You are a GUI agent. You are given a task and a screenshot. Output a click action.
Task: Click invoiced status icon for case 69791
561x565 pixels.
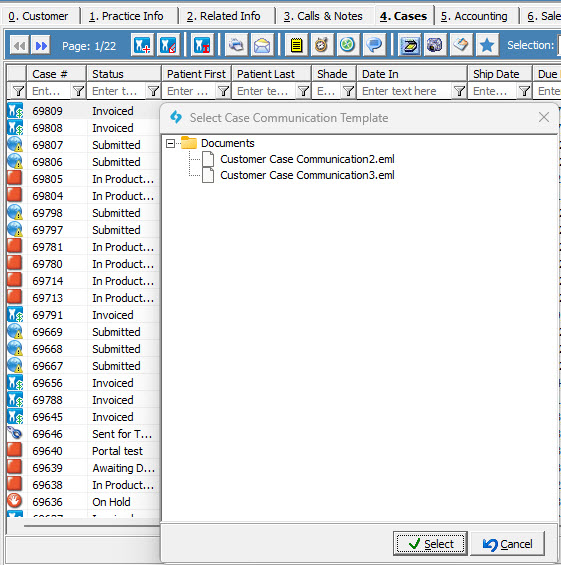(x=15, y=315)
